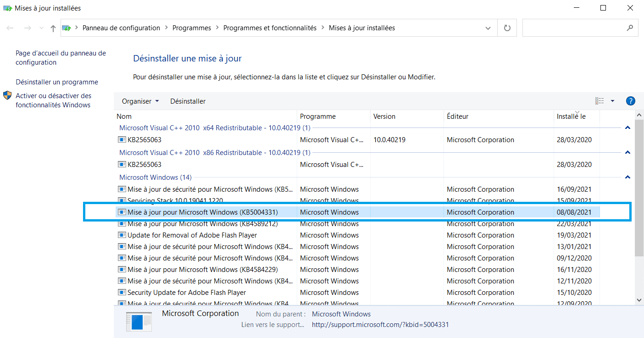
Task: Select the update installed 09/12/2020
Action: 357,258
